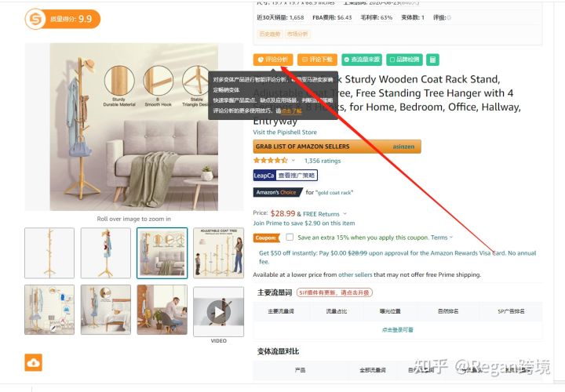This screenshot has height=392, width=565.
Task: Tick the 15% coupon checkbox
Action: [290, 238]
